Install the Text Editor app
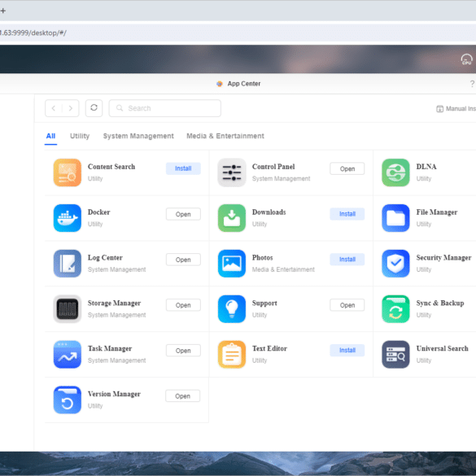The height and width of the screenshot is (476, 476). tap(347, 350)
